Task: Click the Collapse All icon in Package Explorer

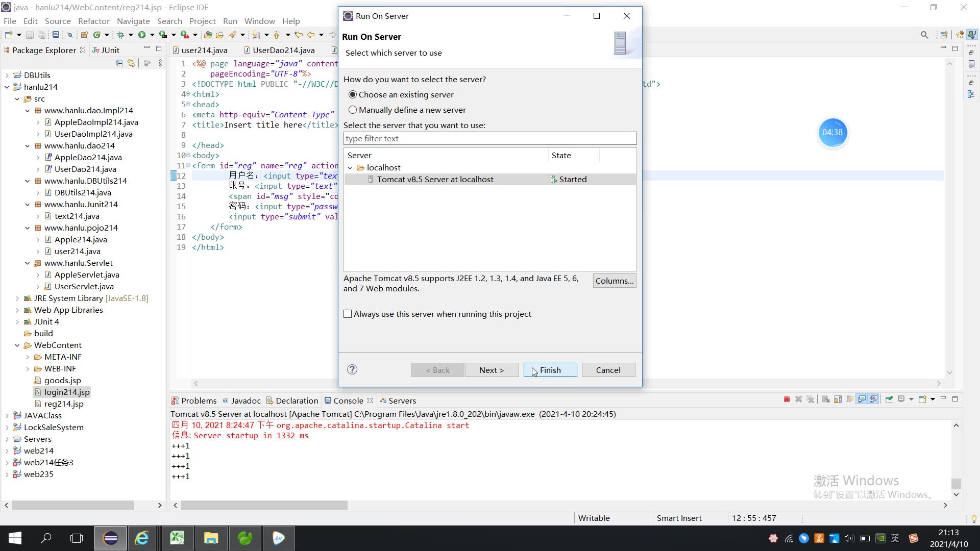Action: pos(119,63)
